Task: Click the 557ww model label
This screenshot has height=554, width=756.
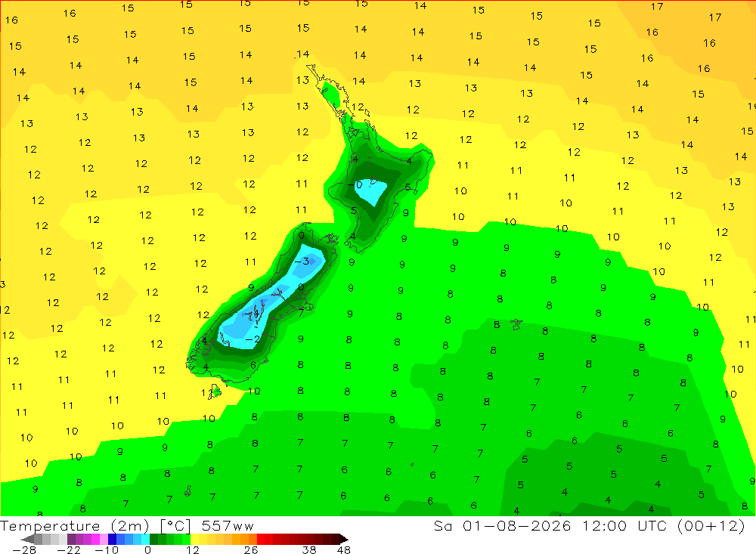Action: (x=228, y=526)
